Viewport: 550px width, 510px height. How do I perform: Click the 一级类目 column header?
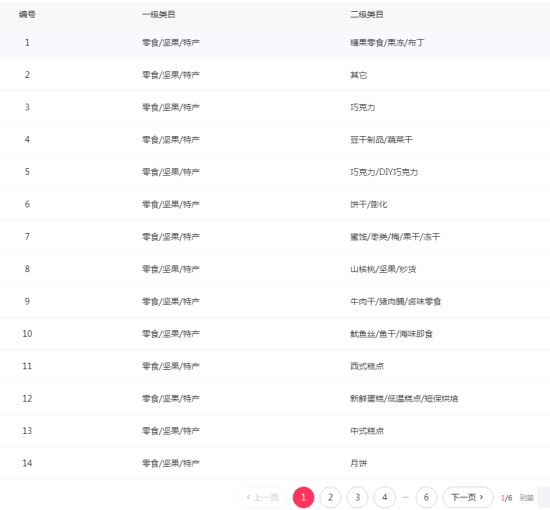(x=159, y=14)
